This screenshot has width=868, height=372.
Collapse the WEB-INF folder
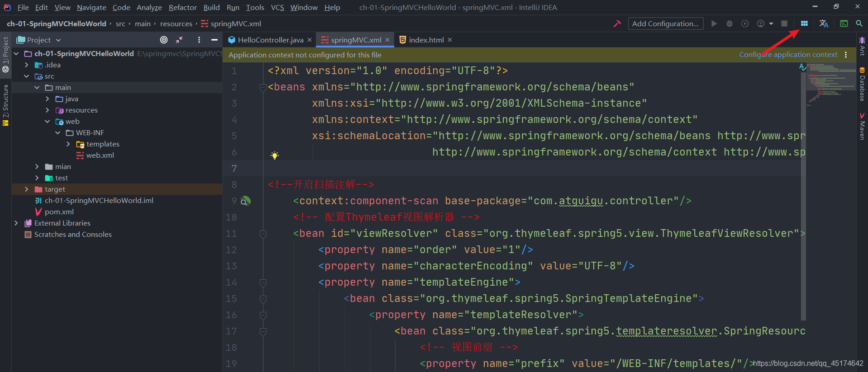(x=58, y=132)
